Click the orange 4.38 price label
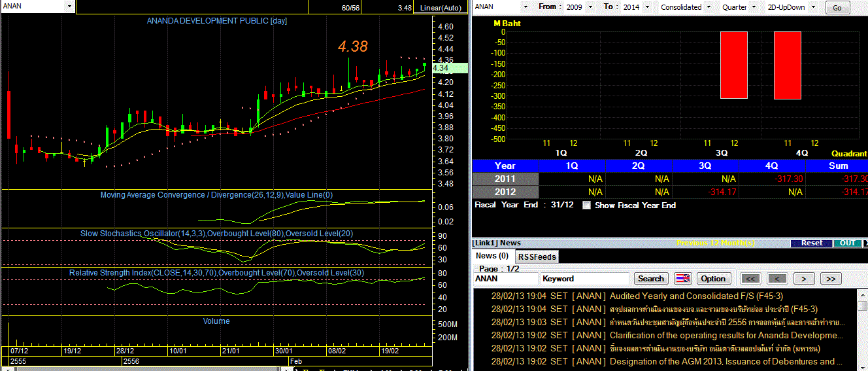 [x=353, y=46]
